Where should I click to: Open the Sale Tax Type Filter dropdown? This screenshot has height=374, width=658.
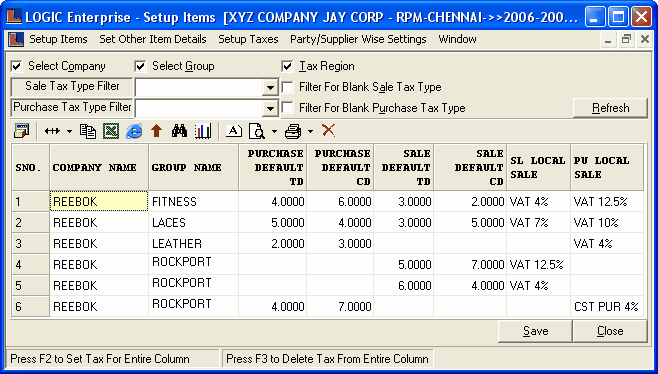click(270, 88)
